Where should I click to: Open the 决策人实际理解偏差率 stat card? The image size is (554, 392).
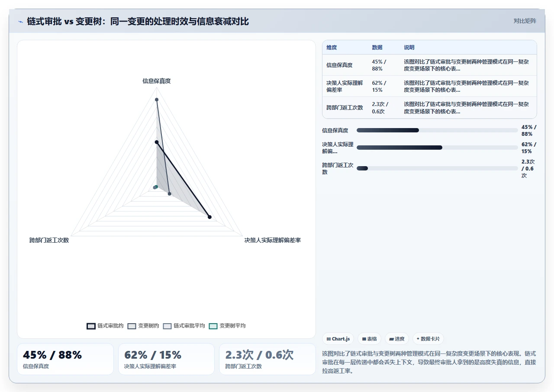click(x=166, y=359)
